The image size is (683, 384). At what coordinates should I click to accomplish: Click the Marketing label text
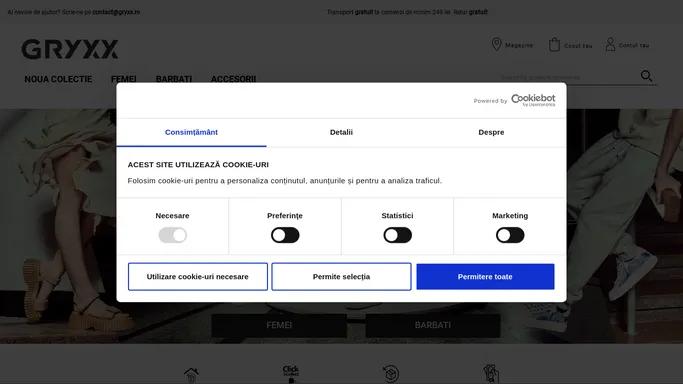(x=510, y=216)
